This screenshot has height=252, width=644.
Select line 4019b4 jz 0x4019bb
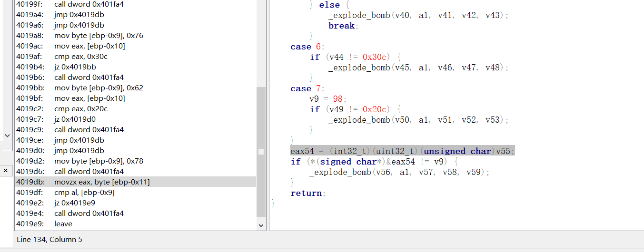pos(135,67)
